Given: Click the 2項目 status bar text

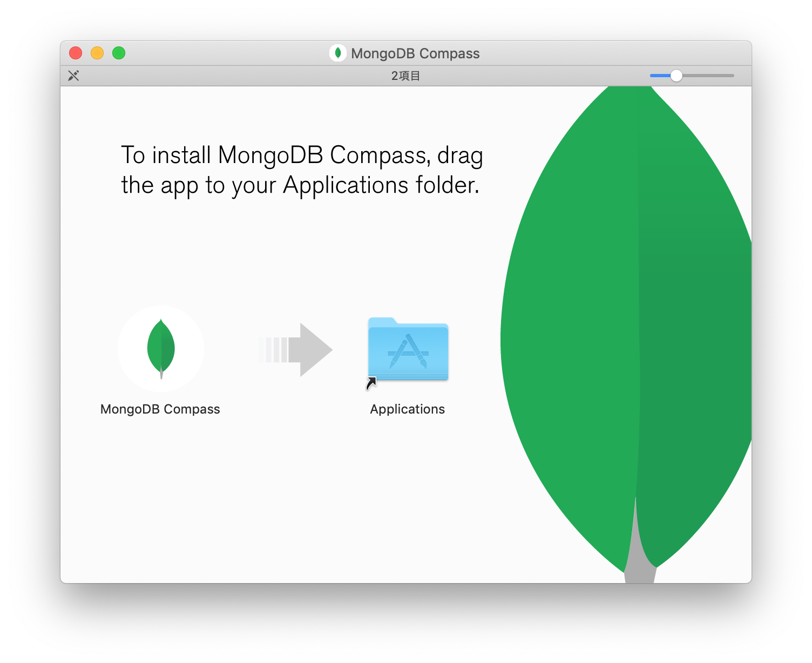Looking at the screenshot, I should click(405, 76).
